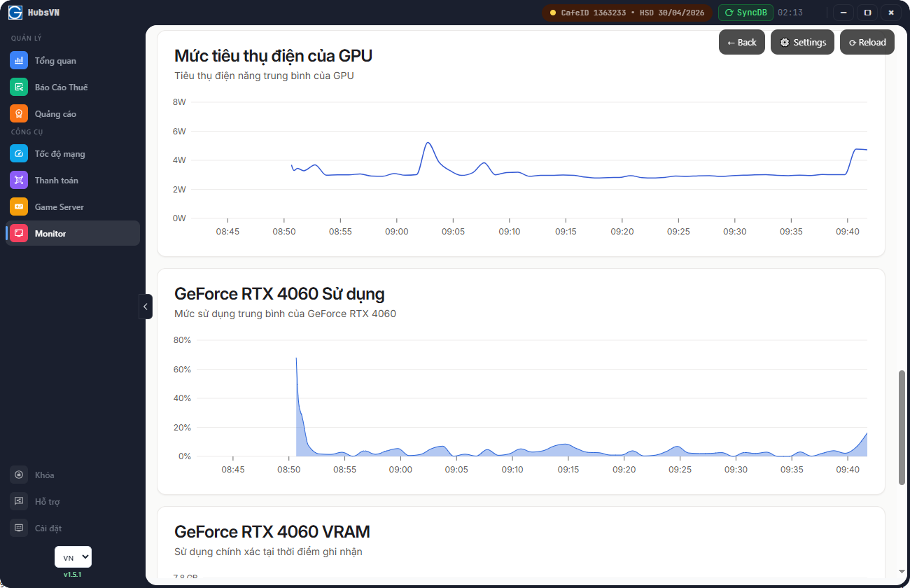Image resolution: width=910 pixels, height=588 pixels.
Task: Click the Tổng quan chart icon
Action: click(x=19, y=60)
